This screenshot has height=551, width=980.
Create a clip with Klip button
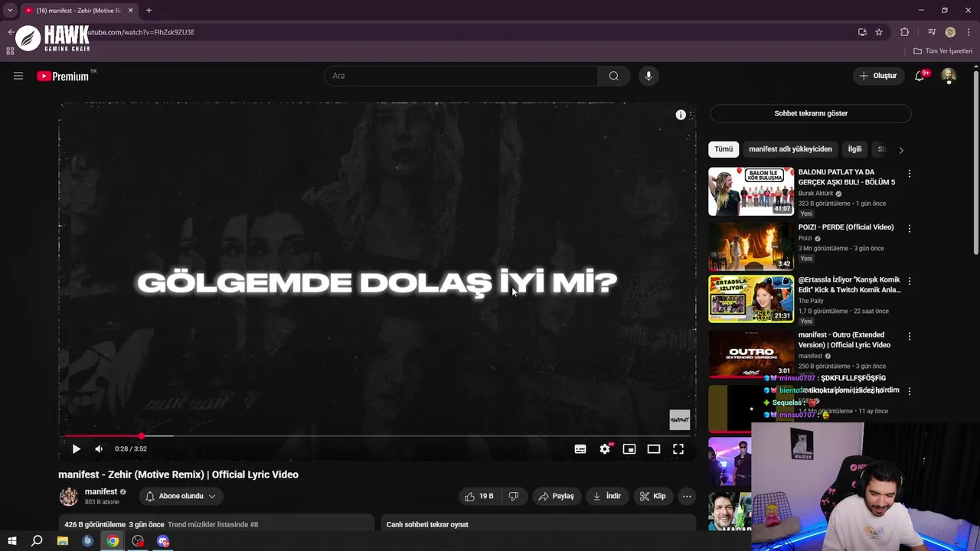tap(653, 496)
